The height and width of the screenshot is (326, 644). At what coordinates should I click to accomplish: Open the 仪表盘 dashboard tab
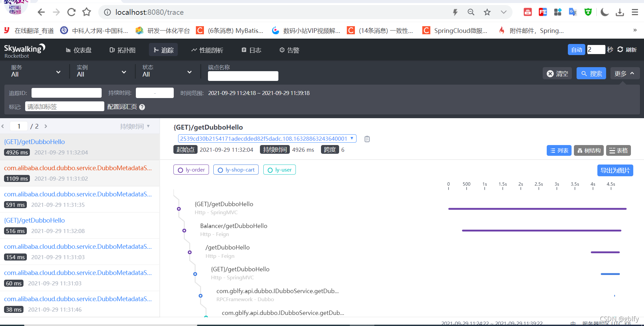(x=79, y=50)
